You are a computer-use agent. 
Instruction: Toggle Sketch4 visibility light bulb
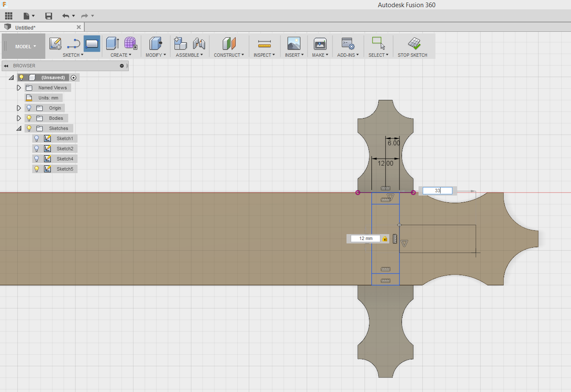coord(36,159)
